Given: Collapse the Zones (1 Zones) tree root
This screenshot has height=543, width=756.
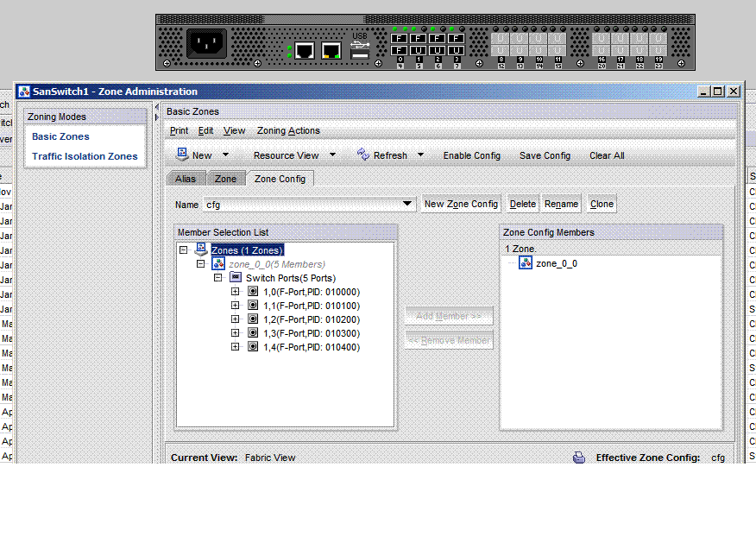Looking at the screenshot, I should (183, 249).
